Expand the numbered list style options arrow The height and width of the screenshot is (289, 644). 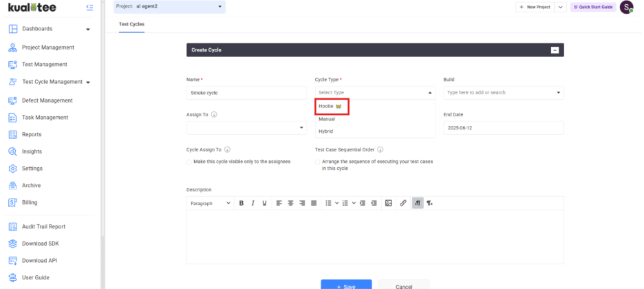click(354, 203)
